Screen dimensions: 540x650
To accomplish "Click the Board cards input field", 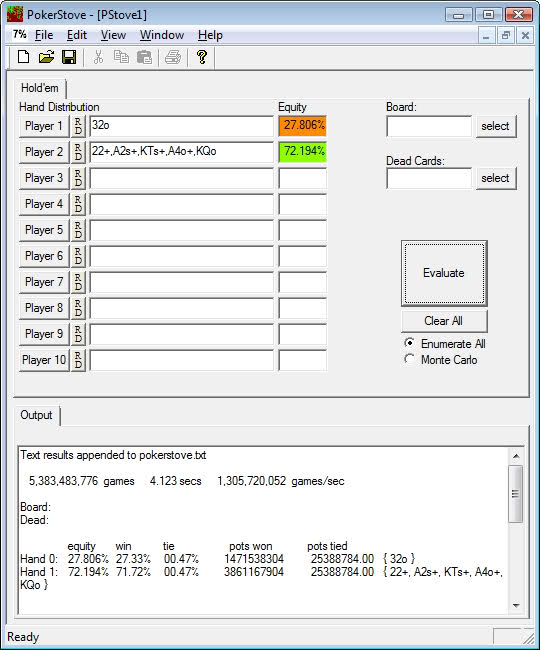I will click(429, 126).
